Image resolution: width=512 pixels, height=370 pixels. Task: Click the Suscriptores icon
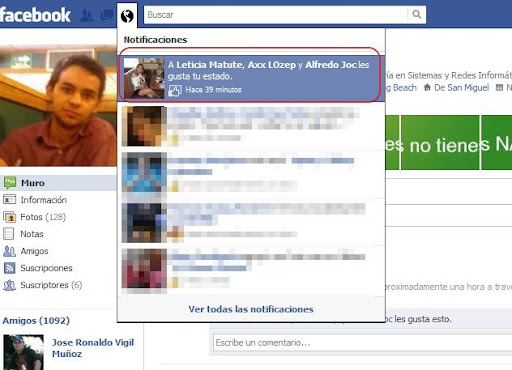coord(9,285)
